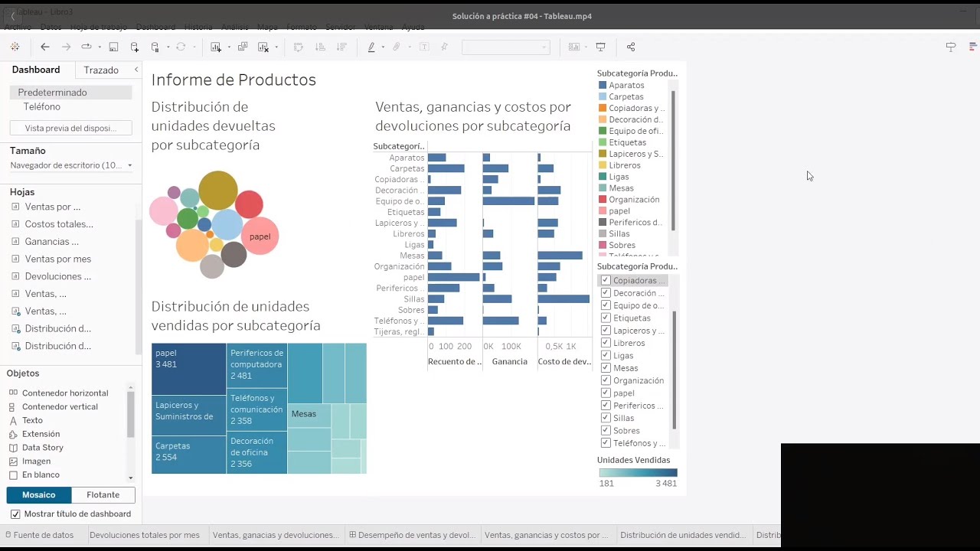The height and width of the screenshot is (551, 980).
Task: Uncheck the Mesas filter checkbox
Action: (x=606, y=368)
